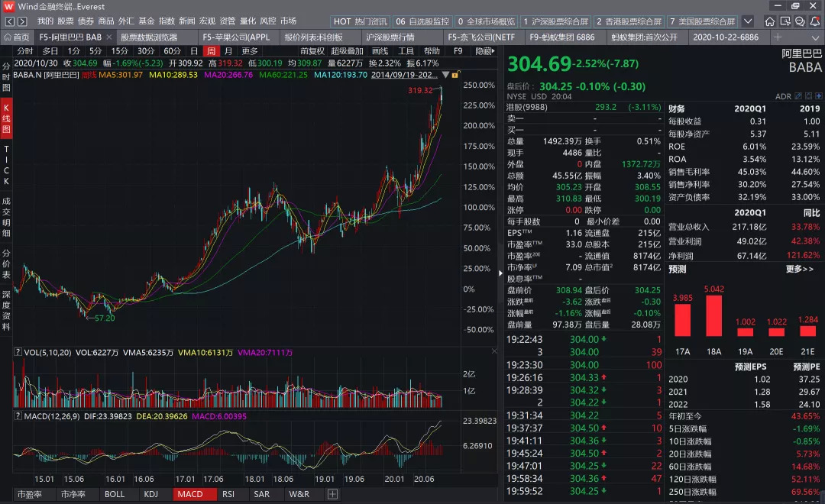Open the 基金 menu
Viewport: 825px width, 504px height.
click(x=146, y=21)
